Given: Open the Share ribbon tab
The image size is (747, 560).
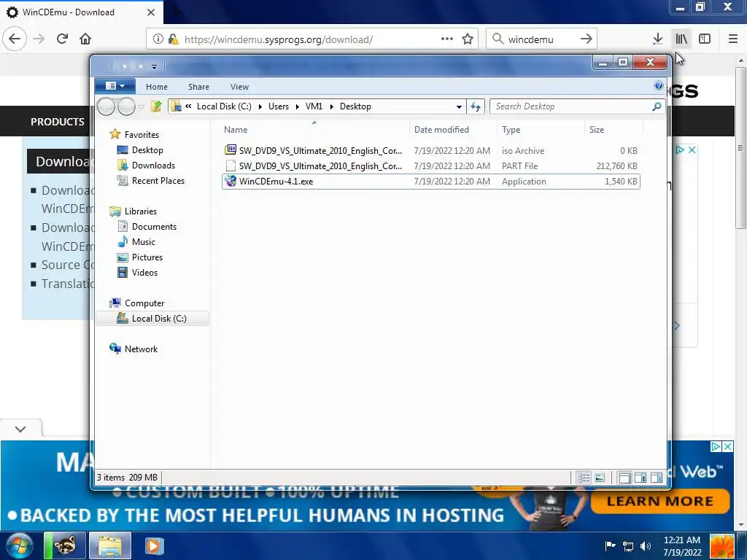Looking at the screenshot, I should pyautogui.click(x=198, y=87).
